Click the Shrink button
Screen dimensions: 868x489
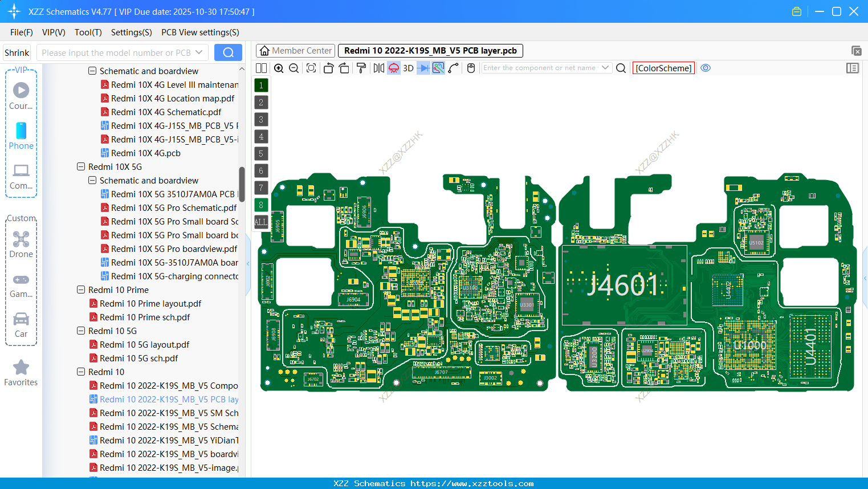tap(17, 52)
